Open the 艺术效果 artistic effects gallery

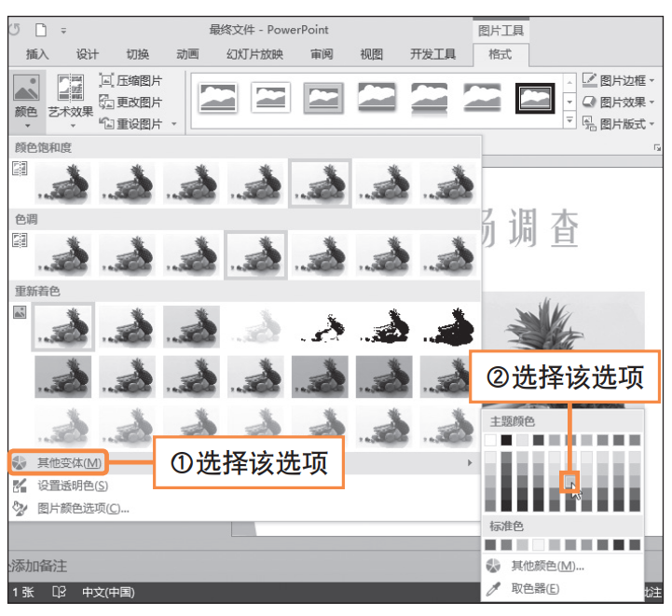point(71,101)
